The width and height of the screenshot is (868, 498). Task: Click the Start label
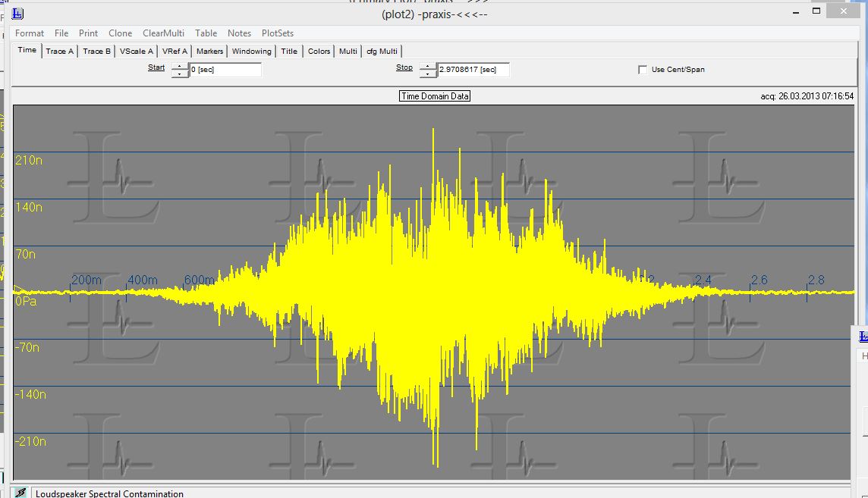(x=156, y=67)
